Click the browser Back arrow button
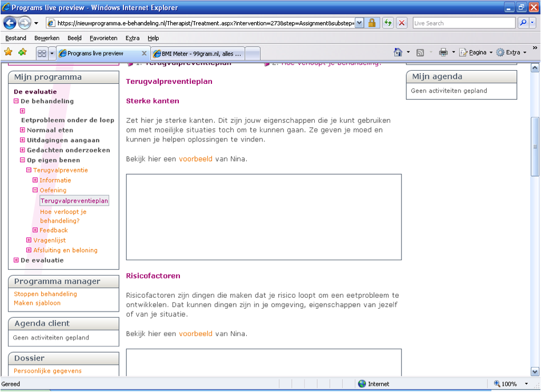Screen dimensions: 541x392 pos(10,23)
